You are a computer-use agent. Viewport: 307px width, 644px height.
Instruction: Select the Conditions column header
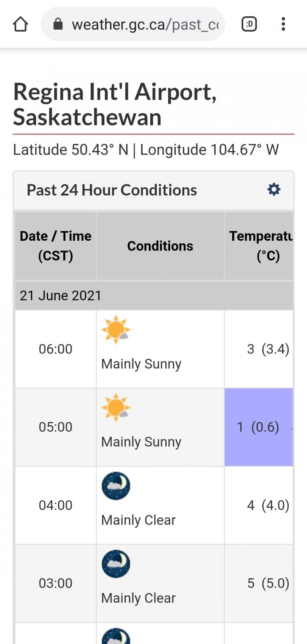pos(160,246)
